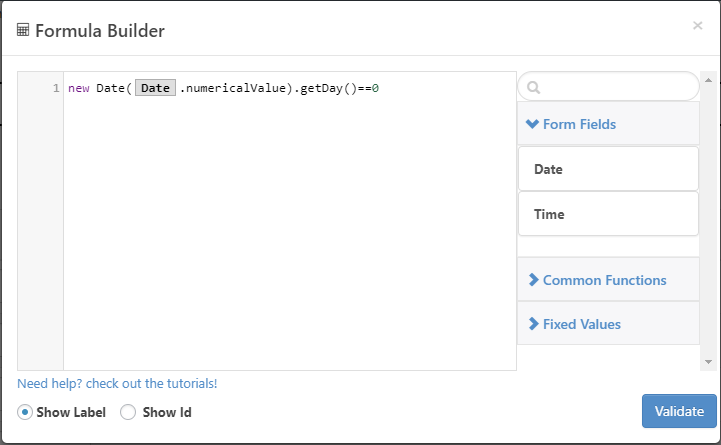
Task: Click scrollbar up arrow in side panel
Action: [708, 80]
